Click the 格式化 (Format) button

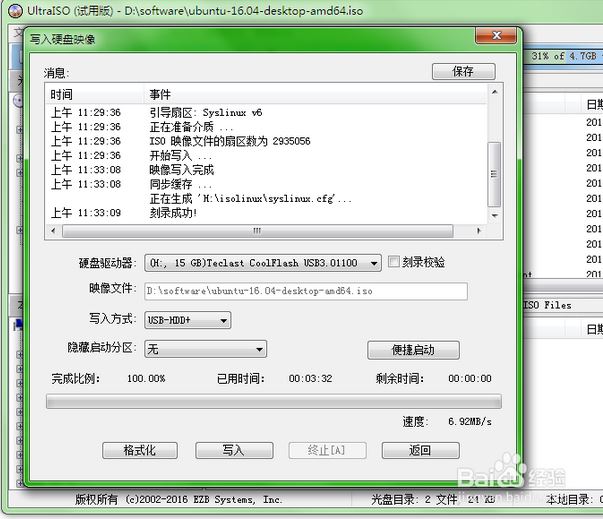140,450
